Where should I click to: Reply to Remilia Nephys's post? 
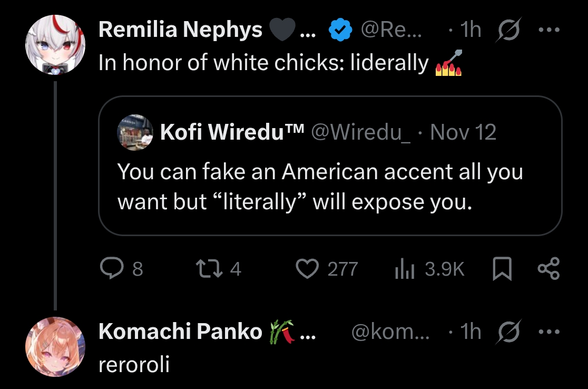111,269
